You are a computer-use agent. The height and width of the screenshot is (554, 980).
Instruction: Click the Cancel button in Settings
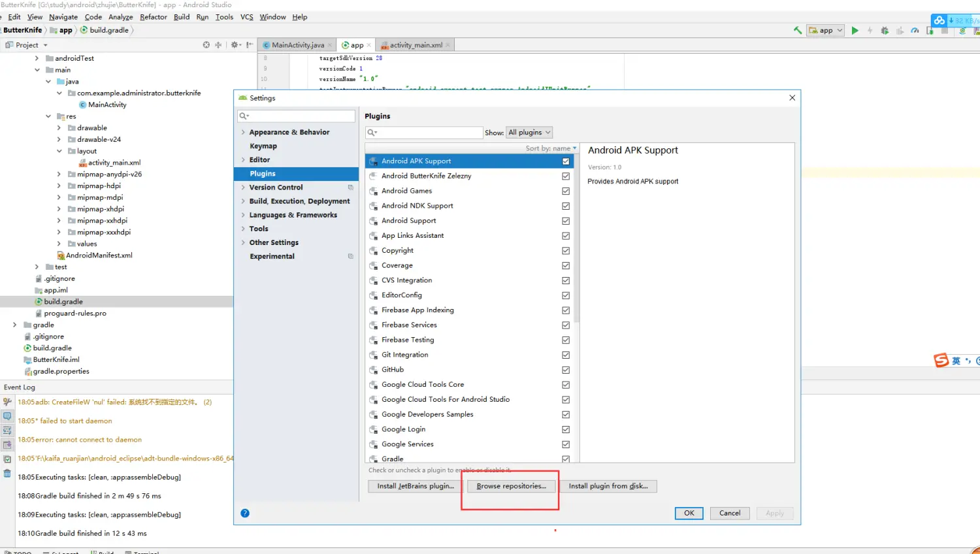click(x=730, y=513)
